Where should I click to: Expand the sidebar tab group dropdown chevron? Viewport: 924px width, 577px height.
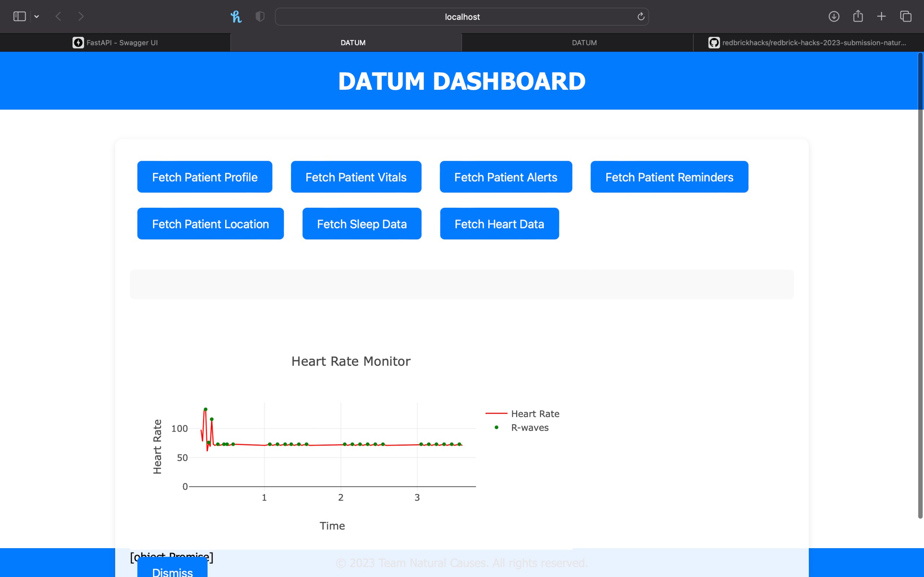(37, 17)
